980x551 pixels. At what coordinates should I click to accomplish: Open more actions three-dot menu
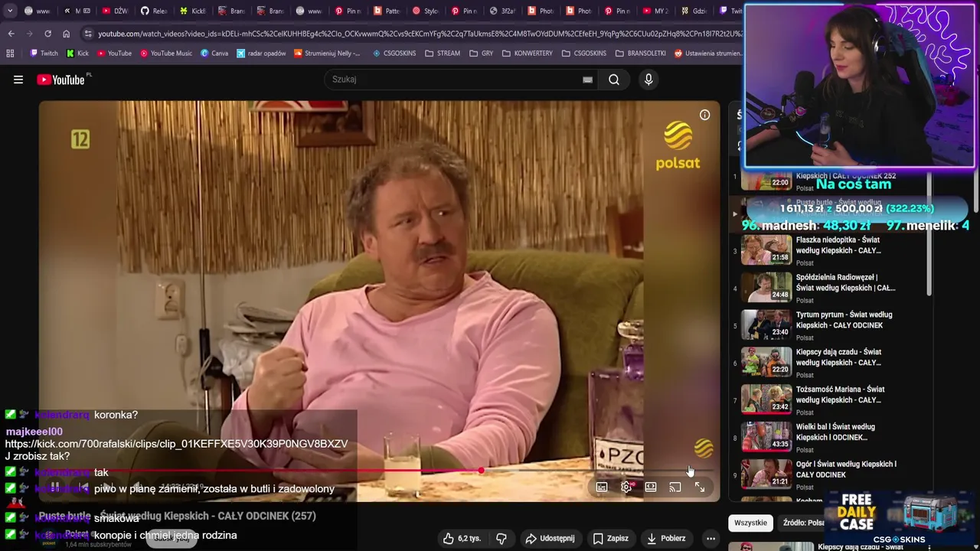[710, 538]
